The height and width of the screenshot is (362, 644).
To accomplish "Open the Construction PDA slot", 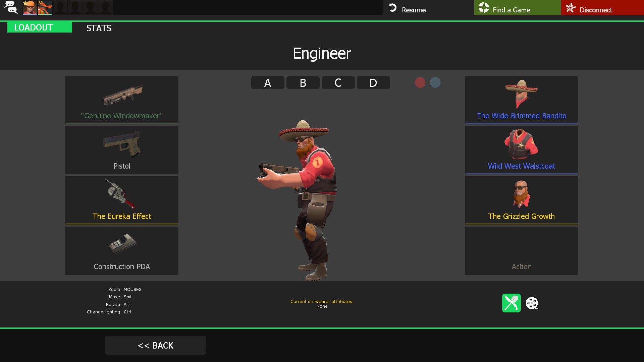I will [122, 250].
